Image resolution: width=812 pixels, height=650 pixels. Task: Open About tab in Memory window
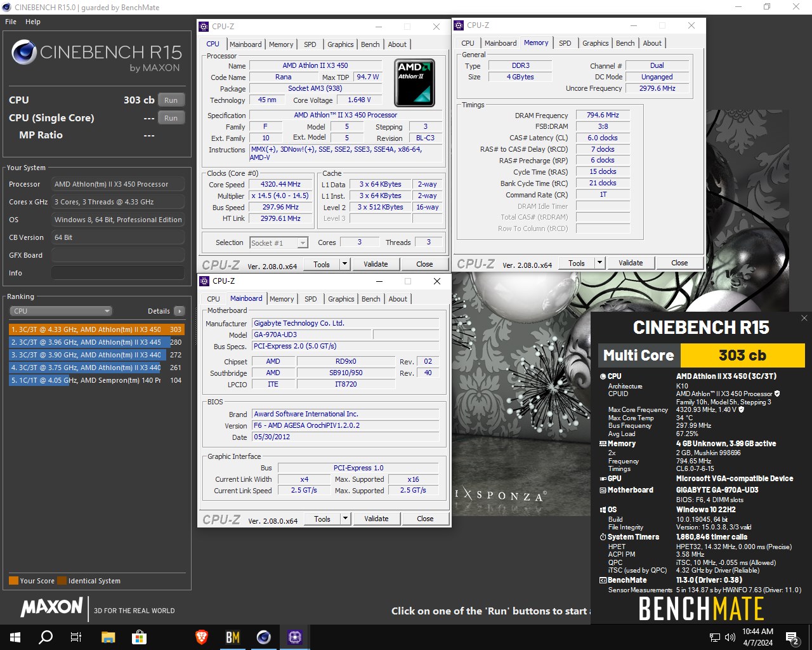(x=652, y=43)
